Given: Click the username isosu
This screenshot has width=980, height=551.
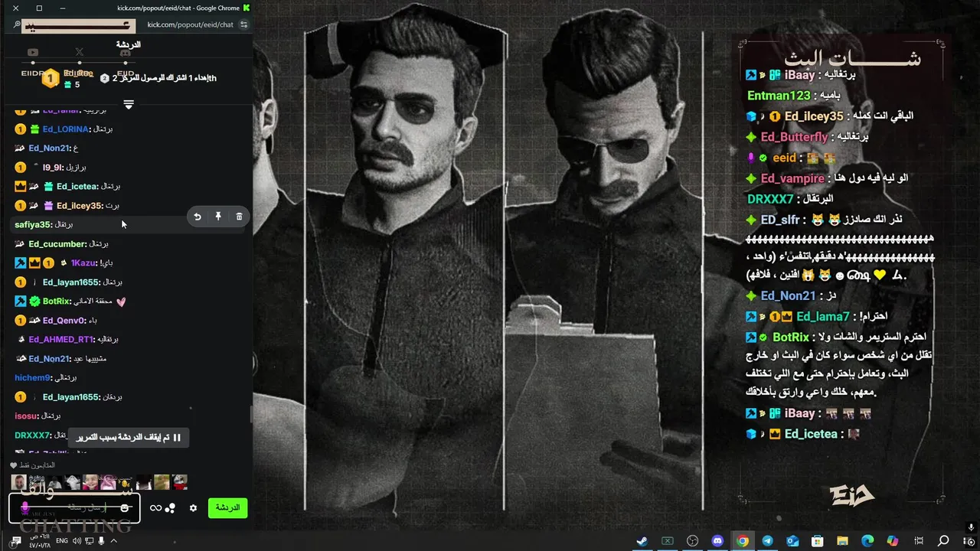Looking at the screenshot, I should pyautogui.click(x=26, y=416).
